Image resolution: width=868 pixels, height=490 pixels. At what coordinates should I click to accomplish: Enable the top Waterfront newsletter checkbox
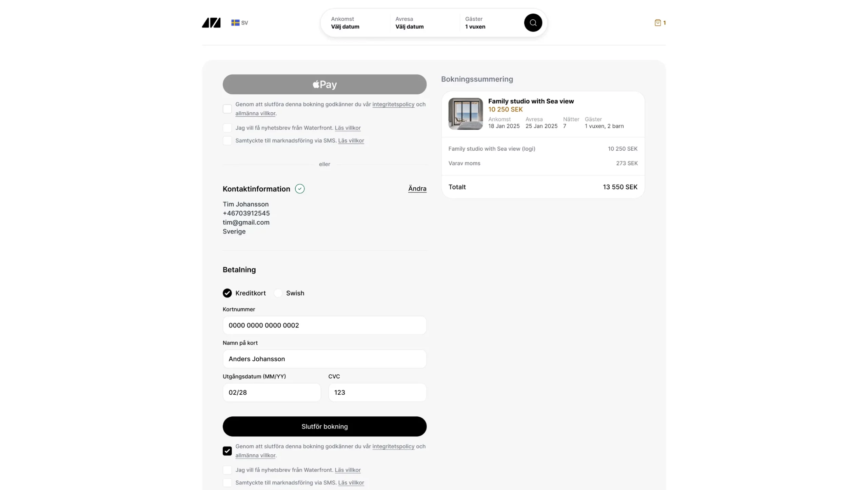pyautogui.click(x=227, y=128)
